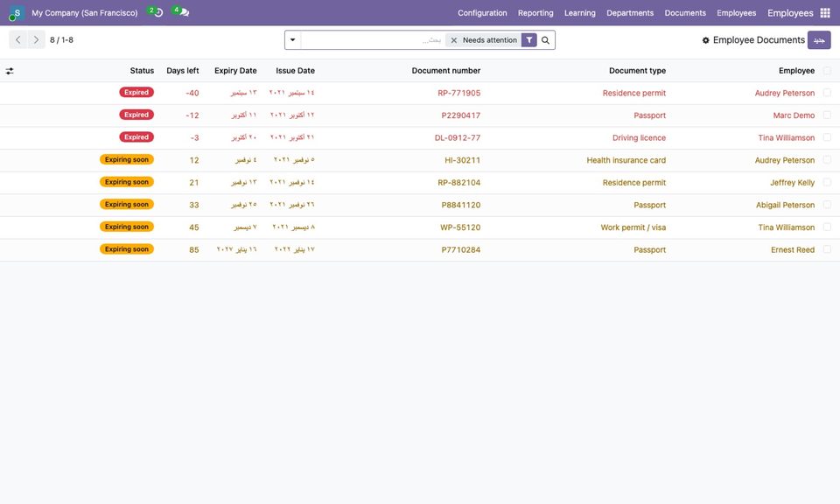Click Tina Williamson in the DL-0912-77 row
Viewport: 840px width, 504px height.
[787, 137]
